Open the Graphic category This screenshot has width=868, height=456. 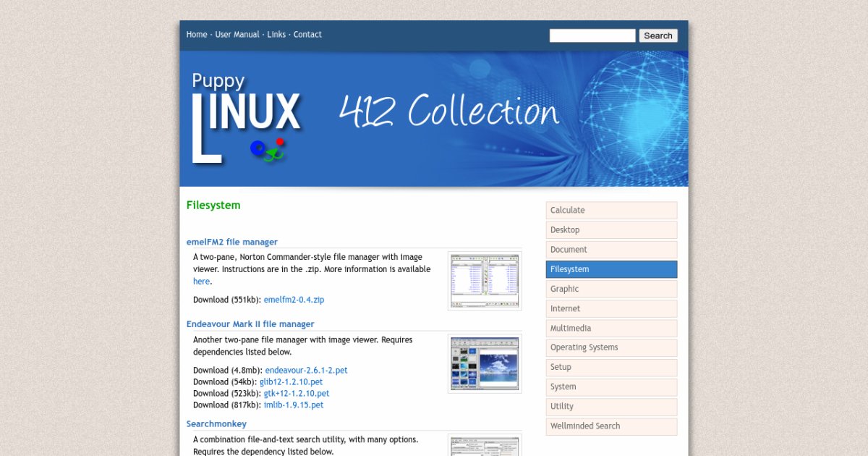[611, 288]
